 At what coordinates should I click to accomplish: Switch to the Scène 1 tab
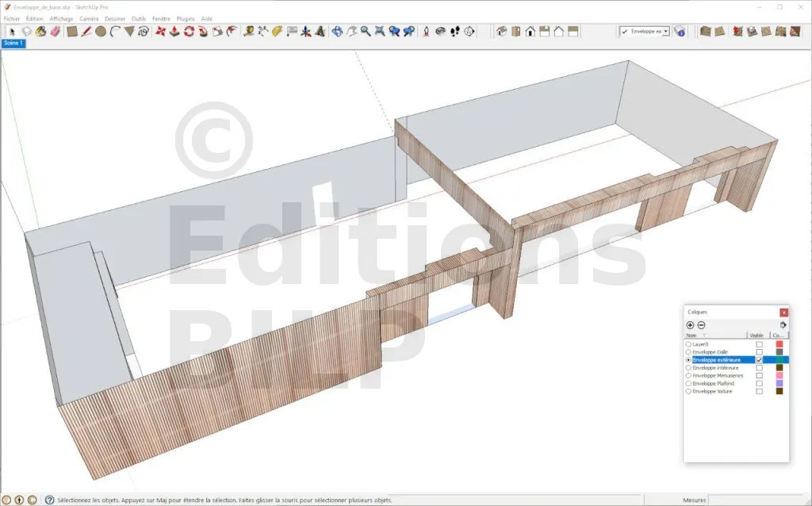click(x=13, y=43)
